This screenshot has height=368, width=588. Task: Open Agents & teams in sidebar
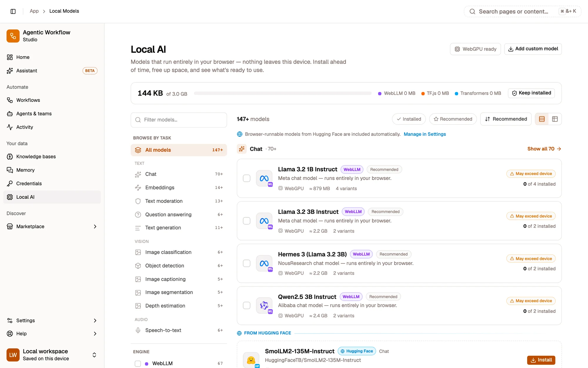[52, 114]
